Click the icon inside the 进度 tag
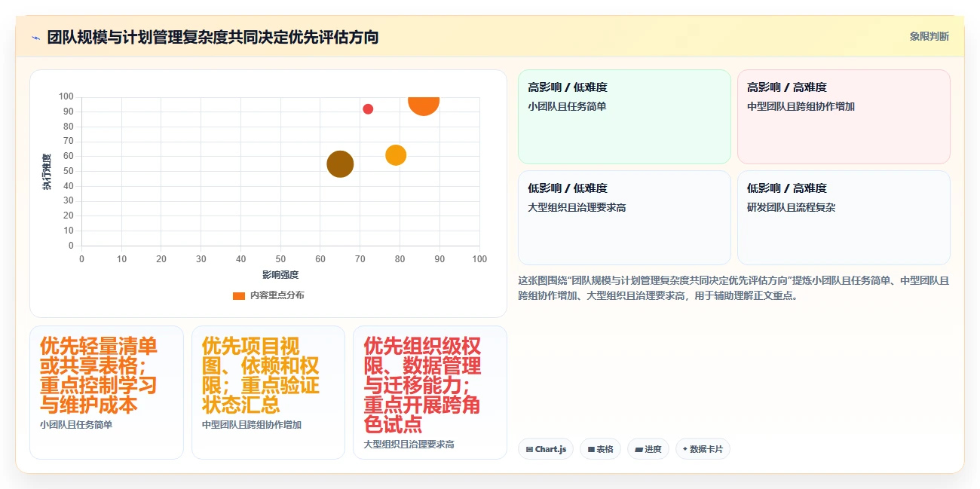This screenshot has width=980, height=489. pyautogui.click(x=639, y=449)
